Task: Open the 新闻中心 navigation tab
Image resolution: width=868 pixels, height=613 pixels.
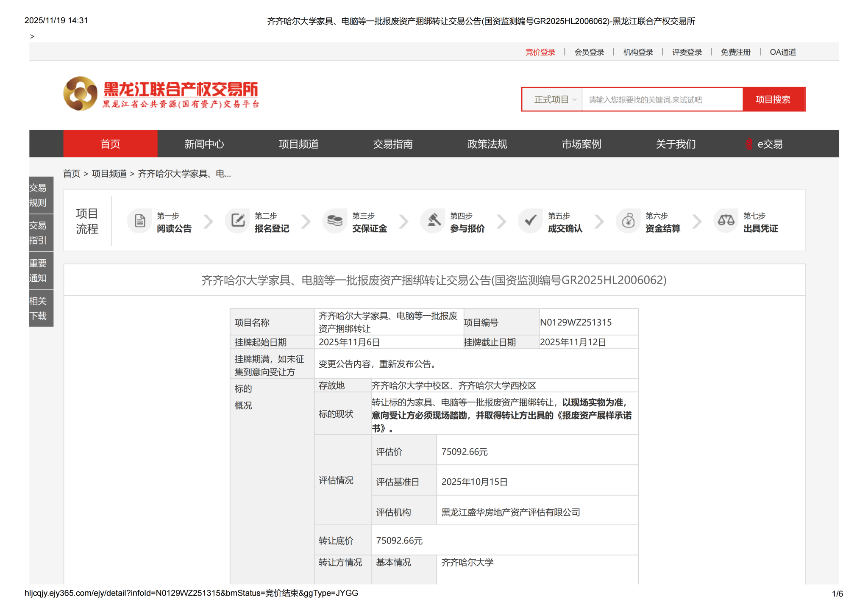Action: pos(204,144)
